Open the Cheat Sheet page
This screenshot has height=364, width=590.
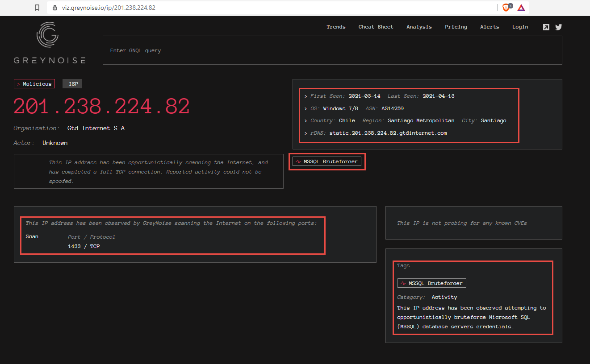pos(376,27)
